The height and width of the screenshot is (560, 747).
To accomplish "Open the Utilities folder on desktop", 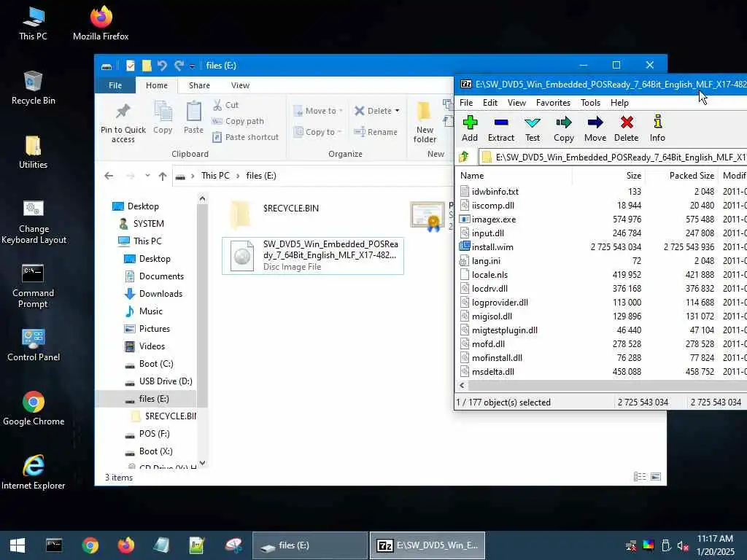I will coord(33,152).
